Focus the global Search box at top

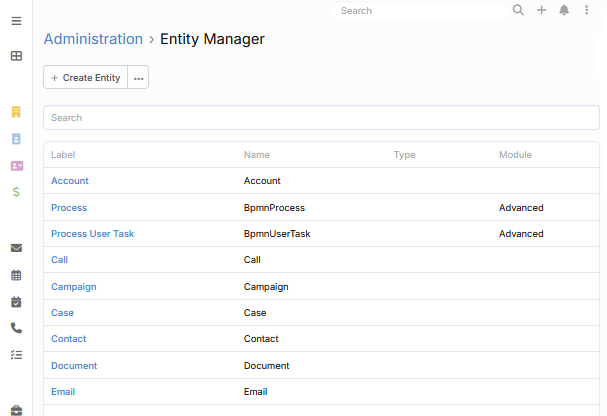420,11
